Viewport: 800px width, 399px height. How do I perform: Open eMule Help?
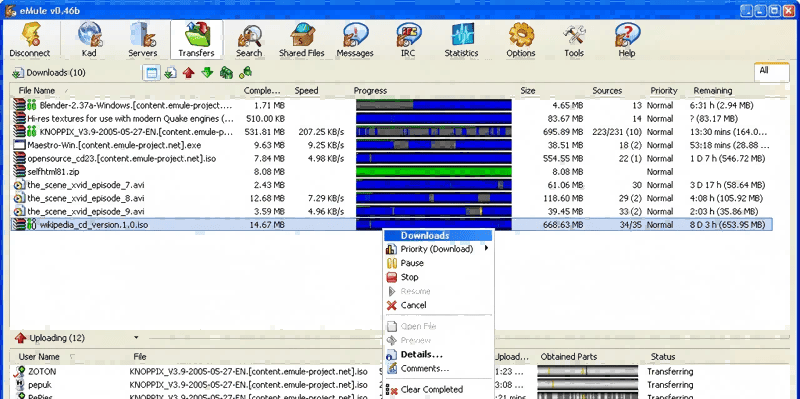coord(627,39)
